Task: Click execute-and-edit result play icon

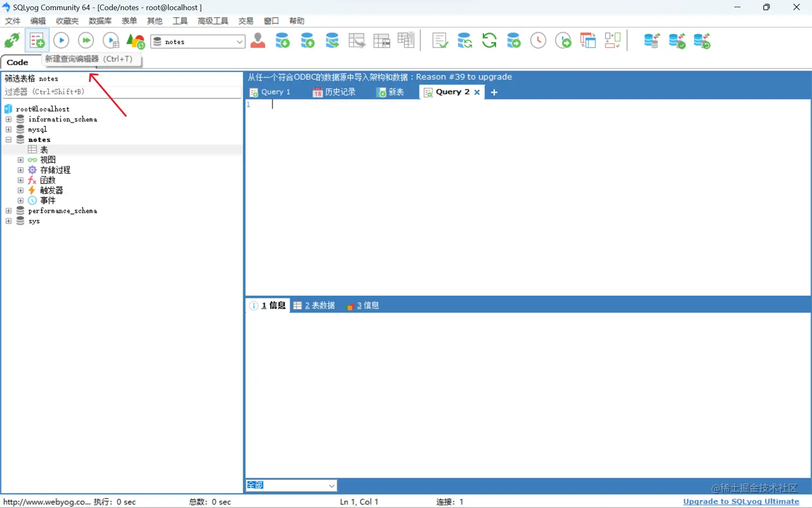Action: click(111, 41)
